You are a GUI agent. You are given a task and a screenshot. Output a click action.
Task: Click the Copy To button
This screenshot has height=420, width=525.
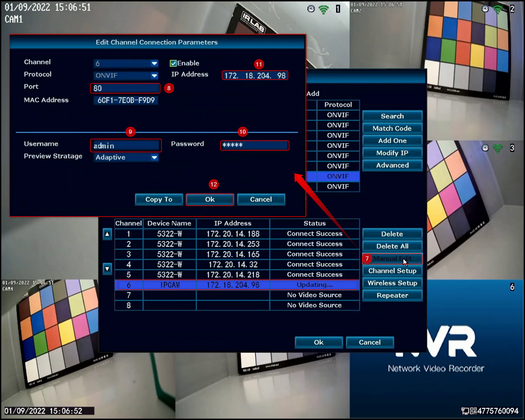(159, 200)
